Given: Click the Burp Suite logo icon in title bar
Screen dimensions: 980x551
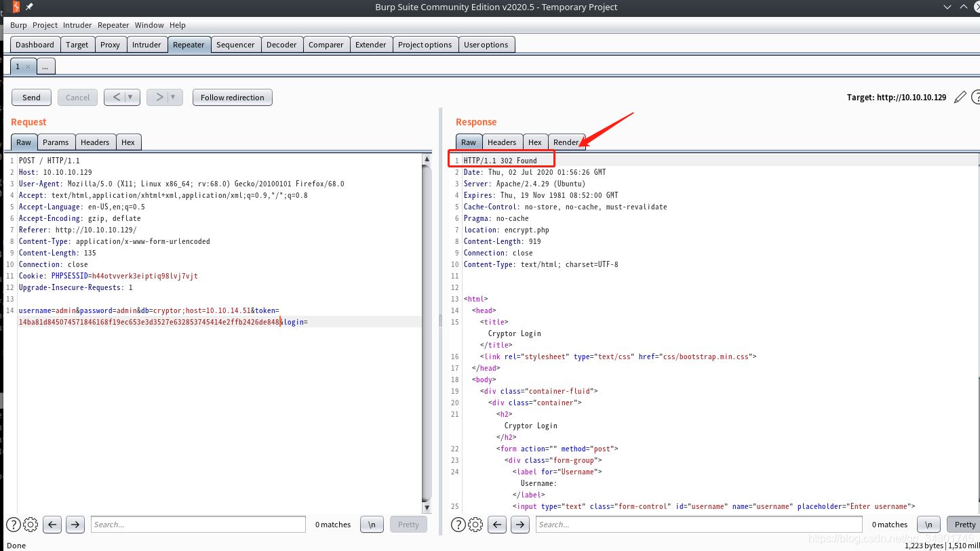Looking at the screenshot, I should [x=16, y=7].
